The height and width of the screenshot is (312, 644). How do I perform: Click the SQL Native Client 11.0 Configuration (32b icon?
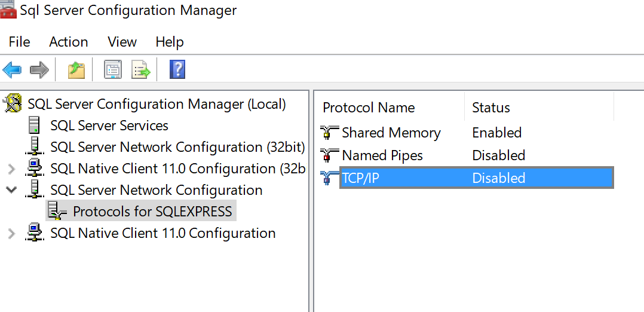(x=35, y=168)
